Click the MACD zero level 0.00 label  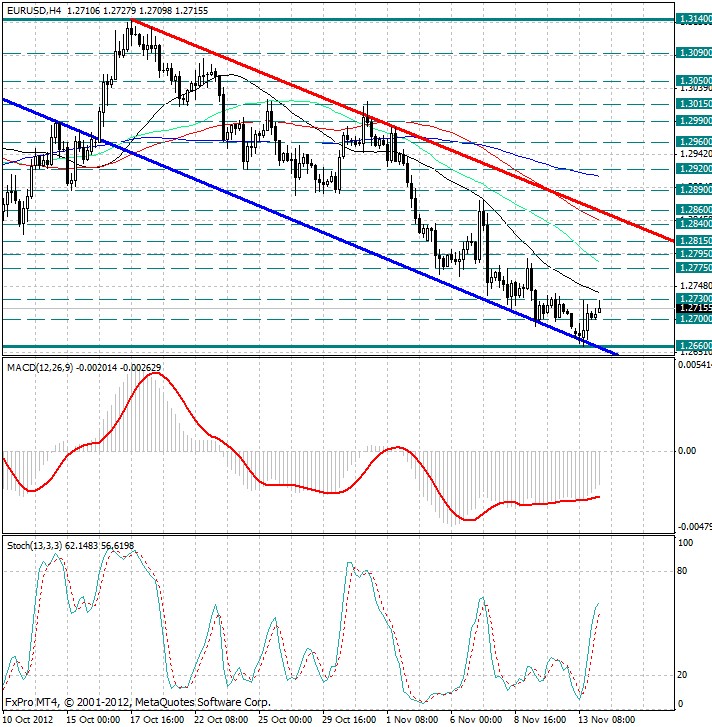point(687,451)
